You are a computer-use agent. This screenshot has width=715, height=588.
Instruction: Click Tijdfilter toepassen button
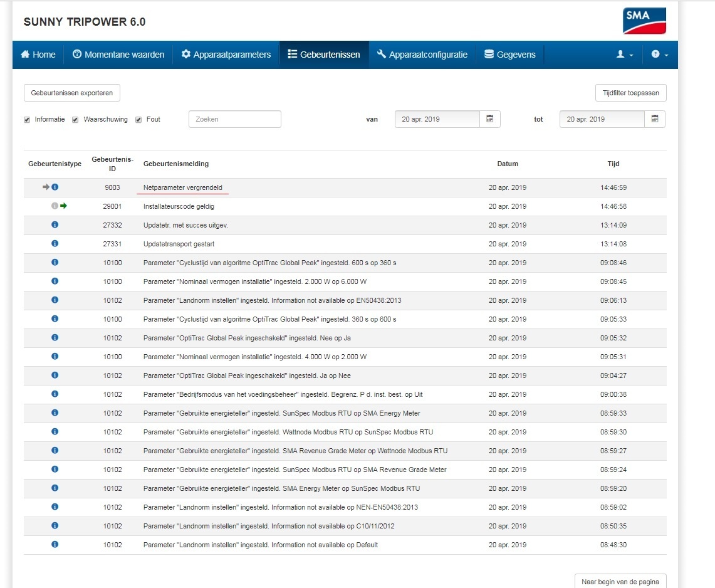click(x=630, y=93)
